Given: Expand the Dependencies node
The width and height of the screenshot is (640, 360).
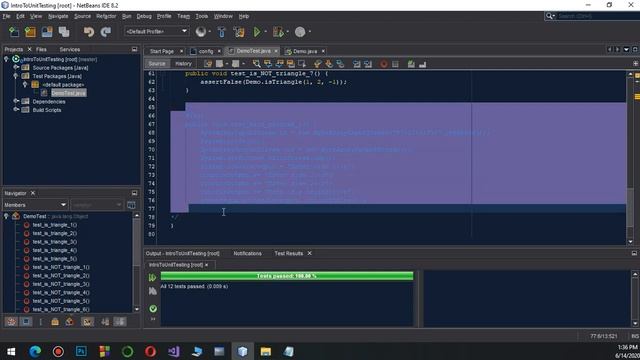Looking at the screenshot, I should (x=16, y=101).
